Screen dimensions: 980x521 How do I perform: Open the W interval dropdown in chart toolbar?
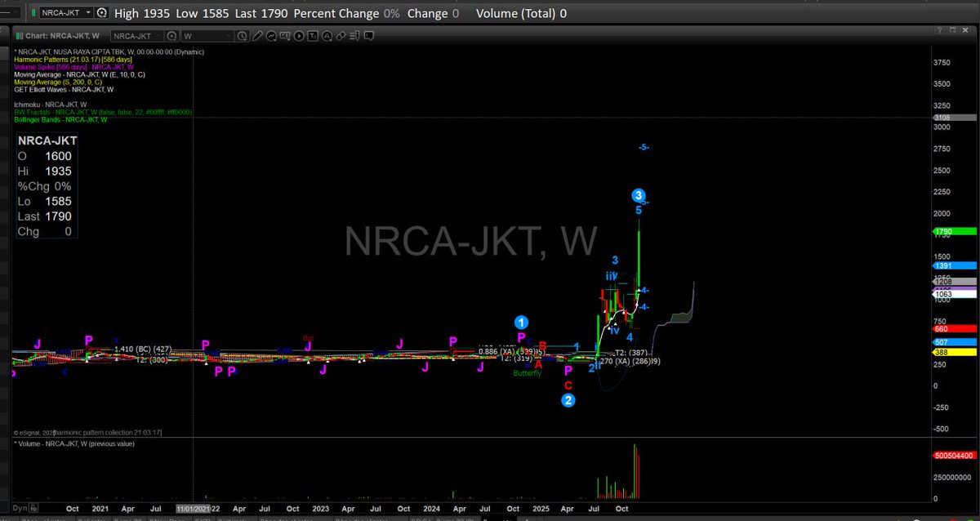(x=207, y=36)
